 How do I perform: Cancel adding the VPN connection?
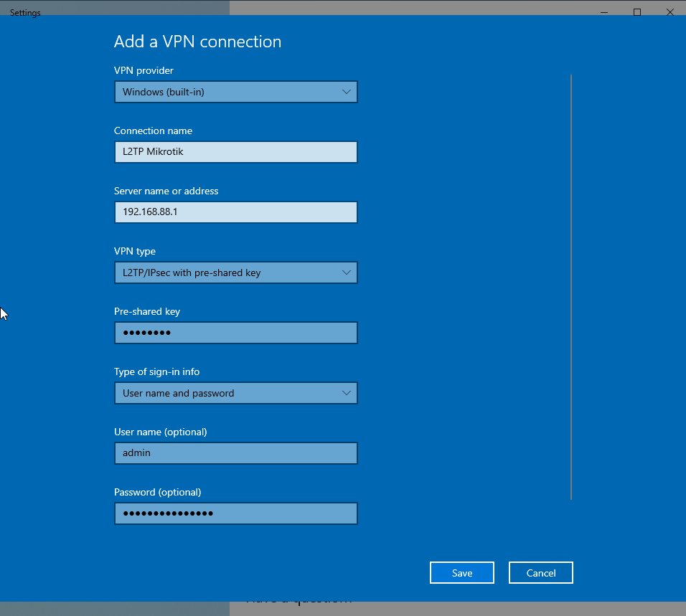[x=541, y=573]
